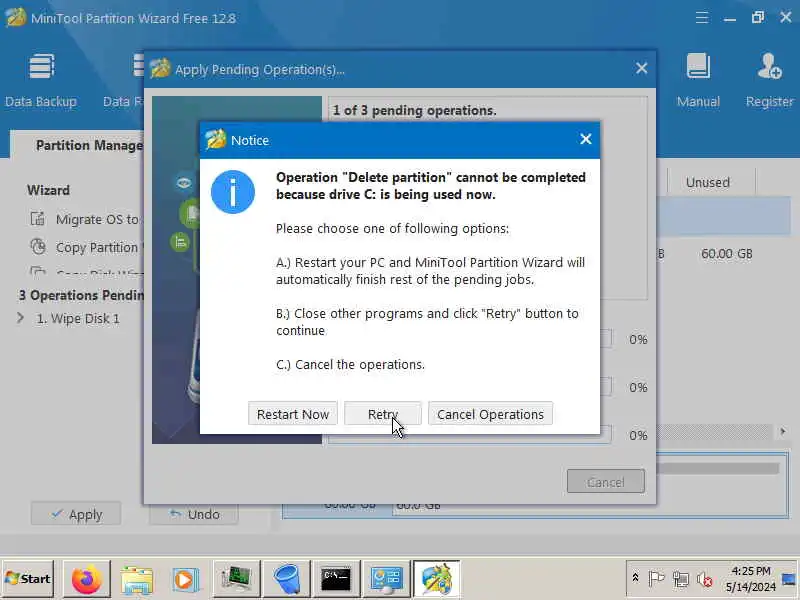Click the Restart Now button
Viewport: 800px width, 600px height.
click(292, 414)
